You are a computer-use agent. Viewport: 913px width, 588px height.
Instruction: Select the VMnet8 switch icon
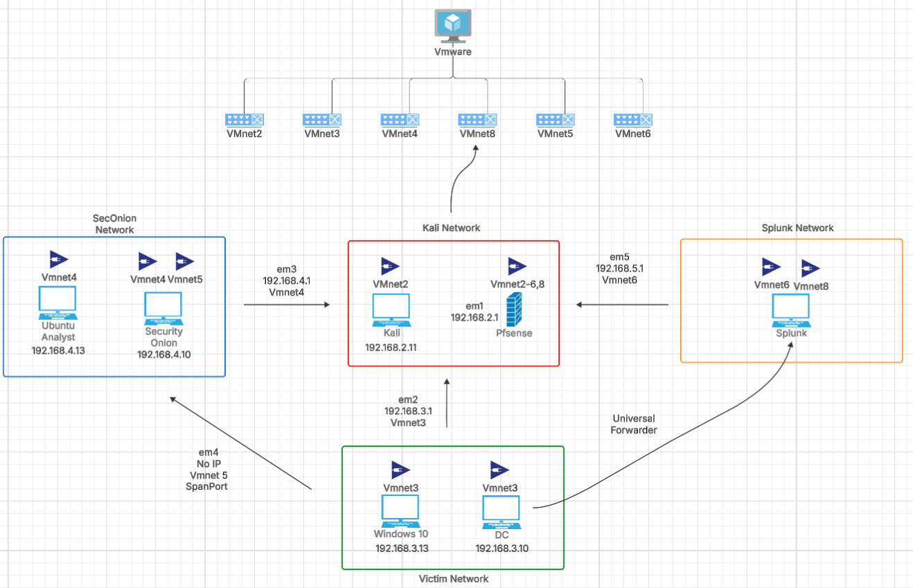[477, 120]
